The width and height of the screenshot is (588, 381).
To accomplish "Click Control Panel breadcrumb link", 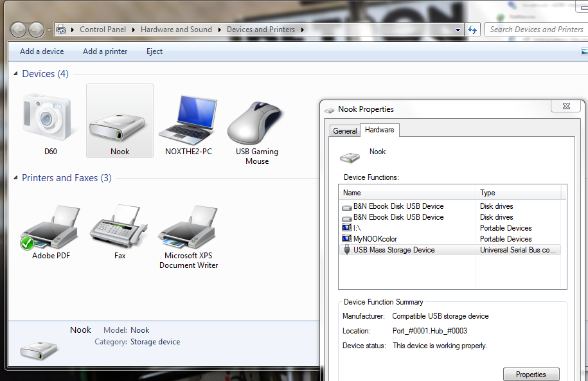I will click(103, 30).
